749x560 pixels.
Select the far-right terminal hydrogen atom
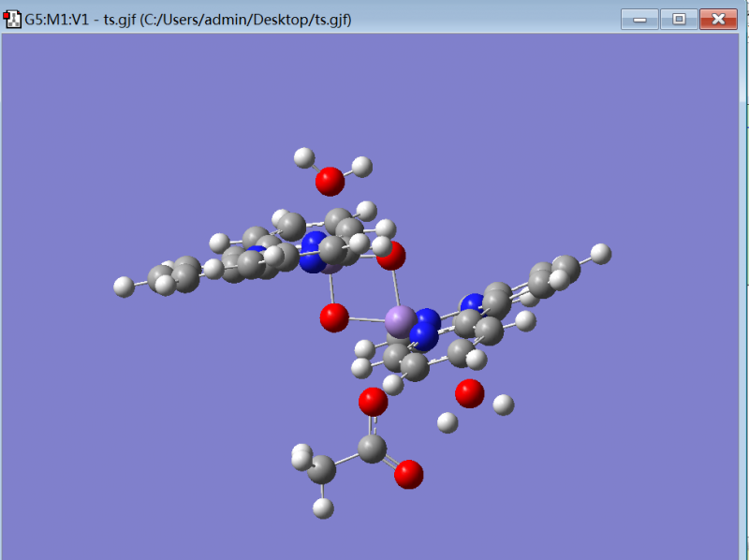point(601,254)
